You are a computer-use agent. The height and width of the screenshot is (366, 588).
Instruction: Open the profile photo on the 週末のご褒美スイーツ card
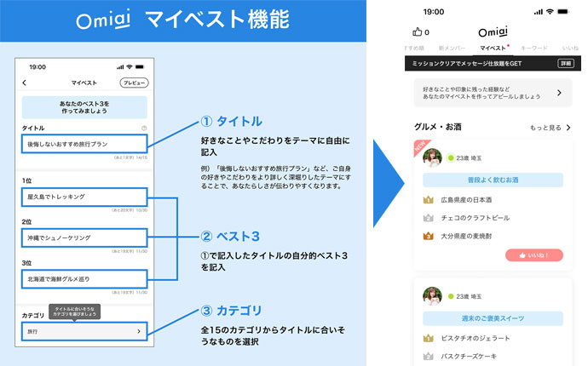(x=432, y=296)
